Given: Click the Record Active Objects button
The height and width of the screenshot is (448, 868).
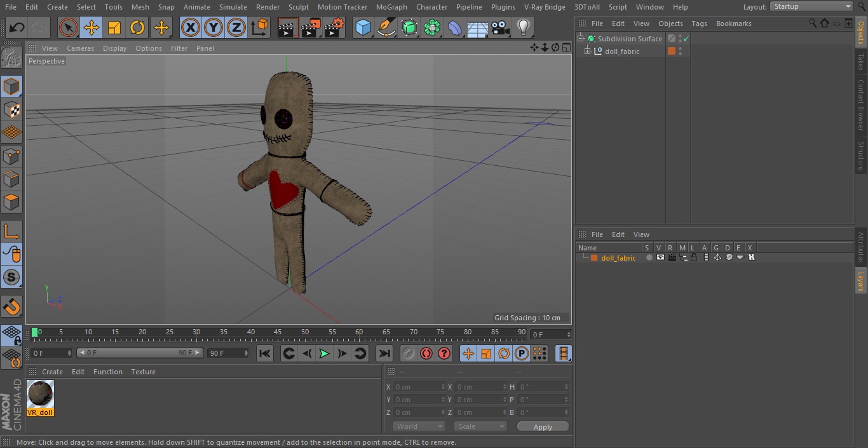Looking at the screenshot, I should pos(408,353).
